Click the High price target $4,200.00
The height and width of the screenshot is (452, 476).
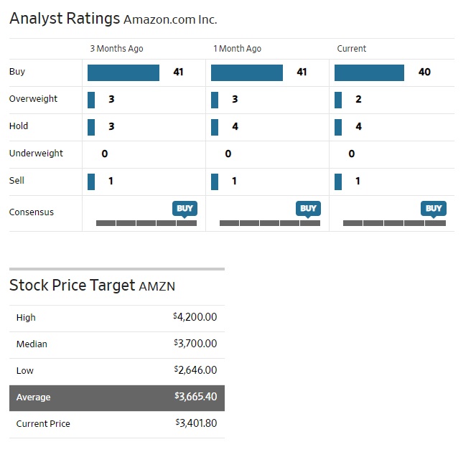tap(195, 317)
